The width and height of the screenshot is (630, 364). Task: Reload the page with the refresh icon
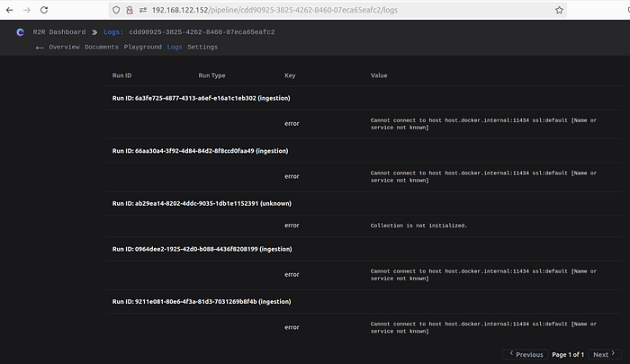click(x=44, y=10)
